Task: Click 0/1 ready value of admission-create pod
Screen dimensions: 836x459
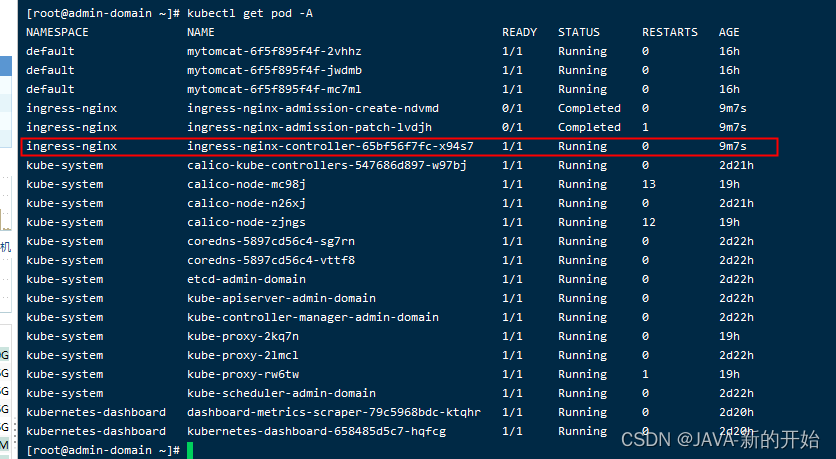Action: [x=512, y=108]
